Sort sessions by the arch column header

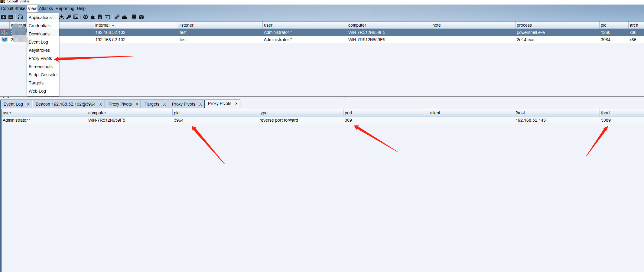click(x=636, y=25)
